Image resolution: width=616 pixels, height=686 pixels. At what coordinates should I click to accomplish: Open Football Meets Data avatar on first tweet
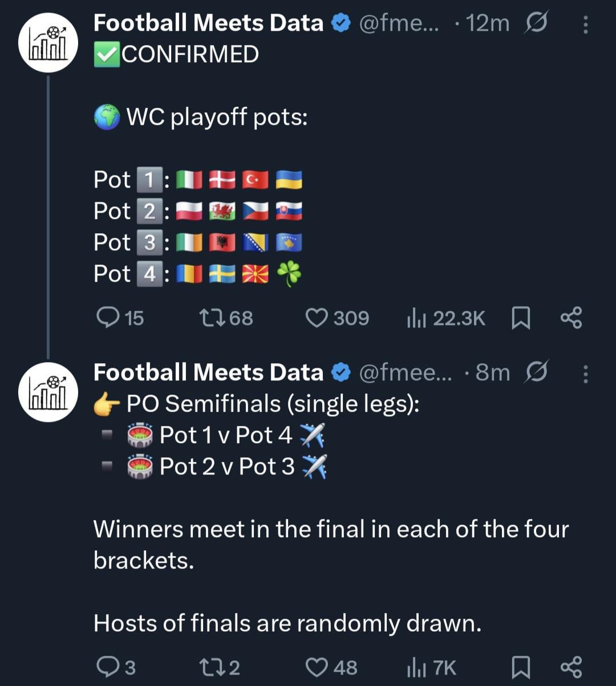click(48, 43)
